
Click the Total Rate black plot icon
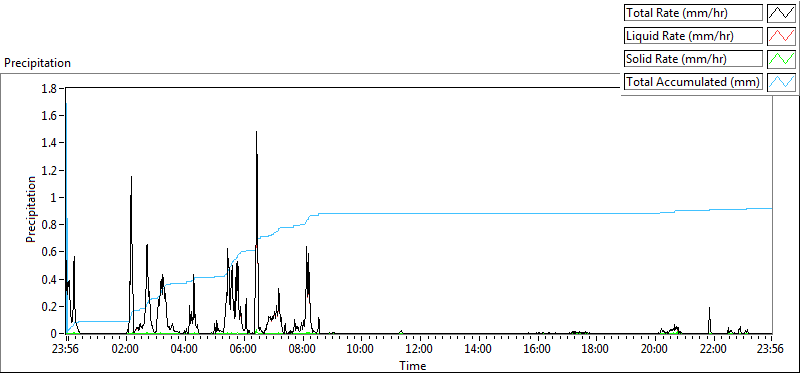click(781, 13)
